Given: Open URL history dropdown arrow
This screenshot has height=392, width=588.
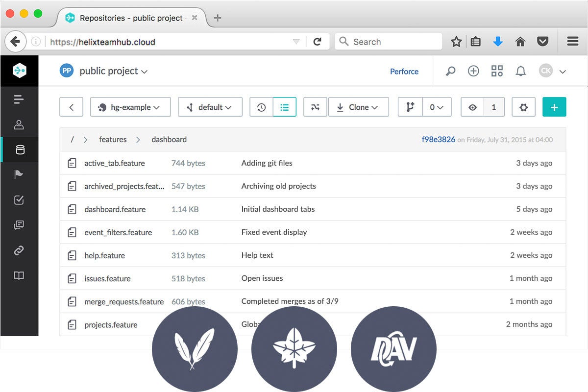Looking at the screenshot, I should (x=296, y=42).
